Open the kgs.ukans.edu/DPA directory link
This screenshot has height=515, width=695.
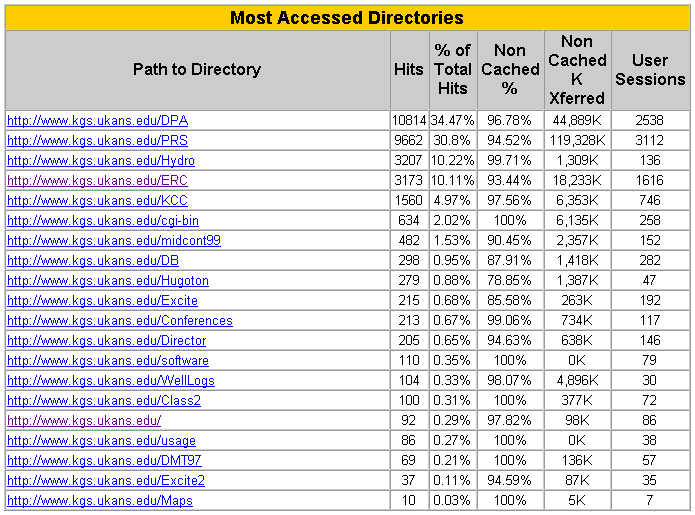[98, 121]
